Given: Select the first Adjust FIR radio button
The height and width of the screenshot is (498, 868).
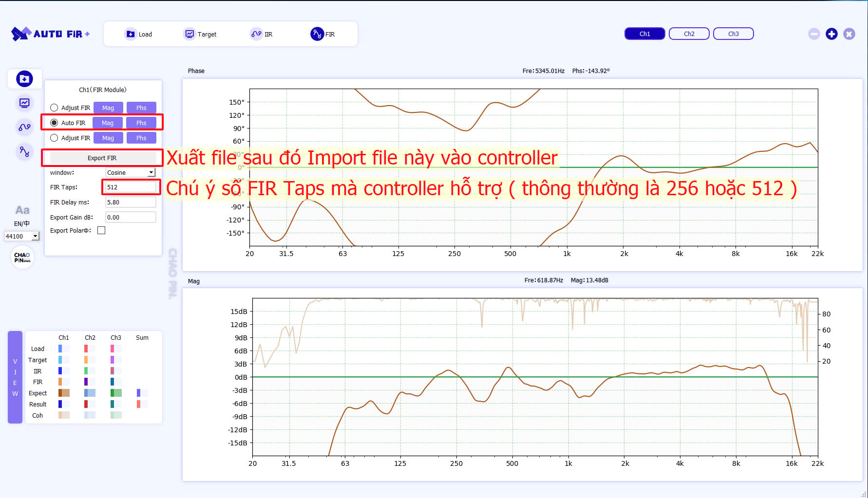Looking at the screenshot, I should pyautogui.click(x=54, y=108).
